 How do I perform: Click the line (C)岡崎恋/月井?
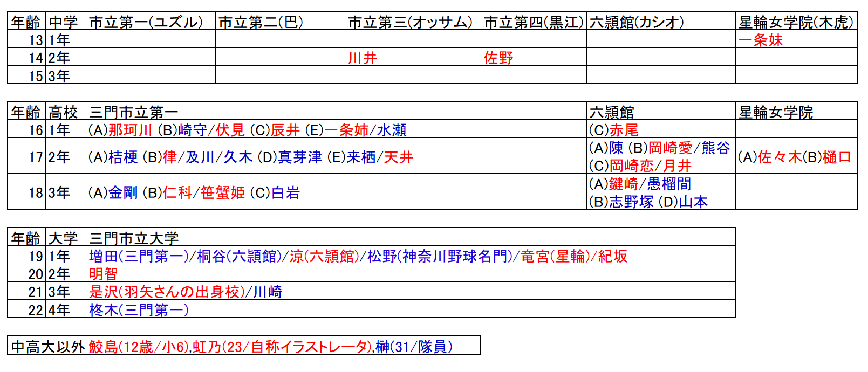(640, 166)
